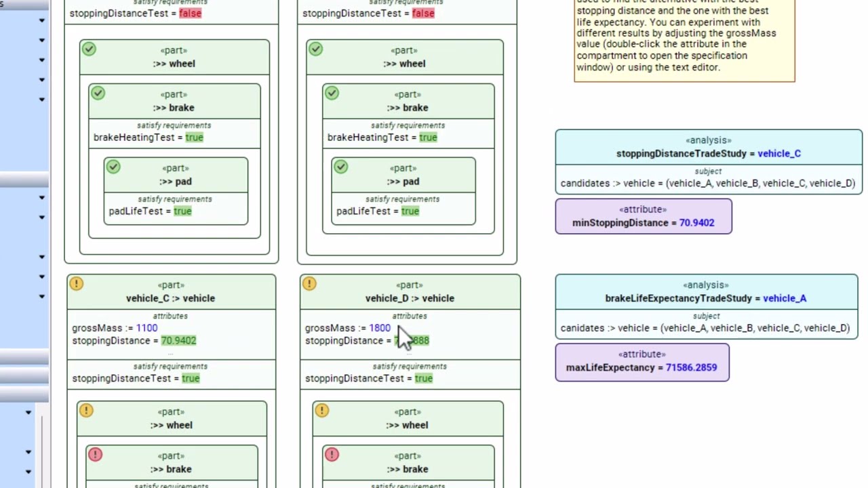Click the red error icon on vehicle_C's brake
The height and width of the screenshot is (488, 868).
[x=95, y=454]
